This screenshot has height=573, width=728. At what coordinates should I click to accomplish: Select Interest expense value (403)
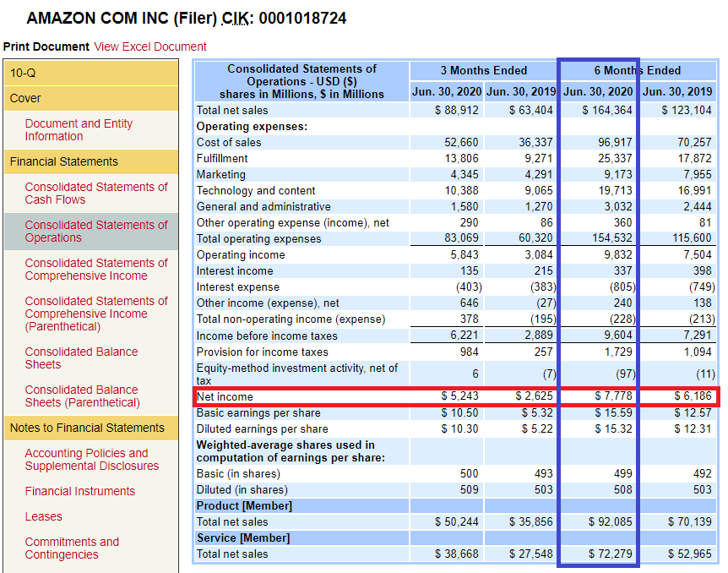tap(469, 286)
